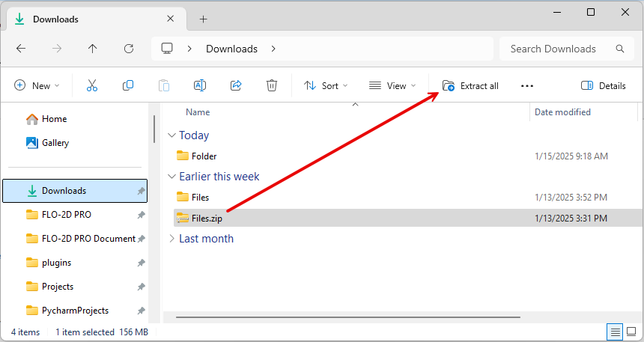Viewport: 644px width, 342px height.
Task: Navigate back with the back arrow
Action: click(x=21, y=49)
